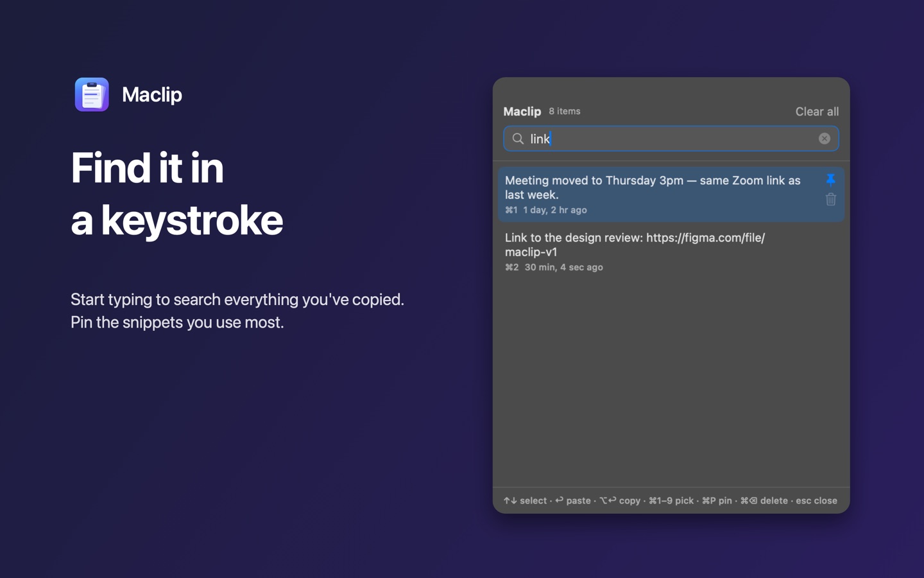This screenshot has width=924, height=578.
Task: Click the 'Find it in a keystroke' headline
Action: point(176,194)
